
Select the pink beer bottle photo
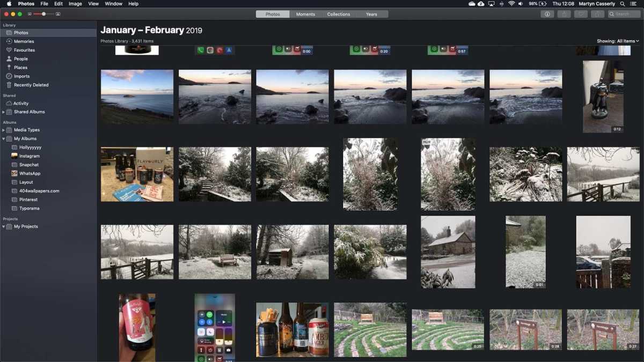137,327
